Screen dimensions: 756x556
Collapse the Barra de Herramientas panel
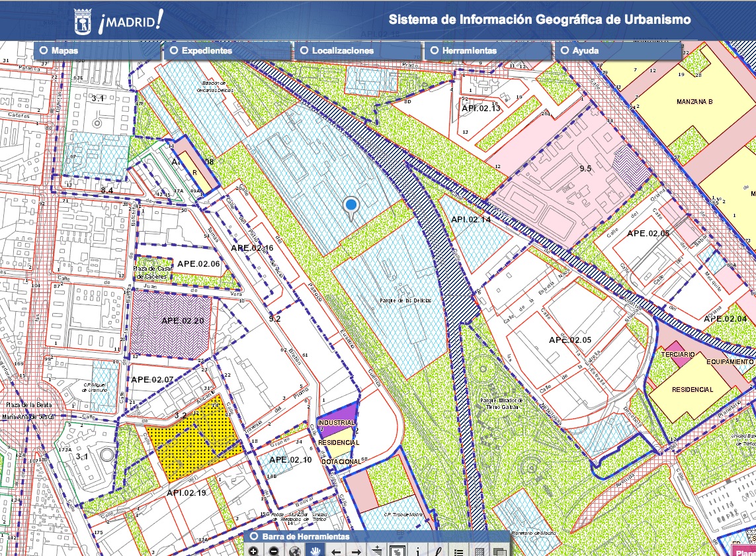click(253, 536)
